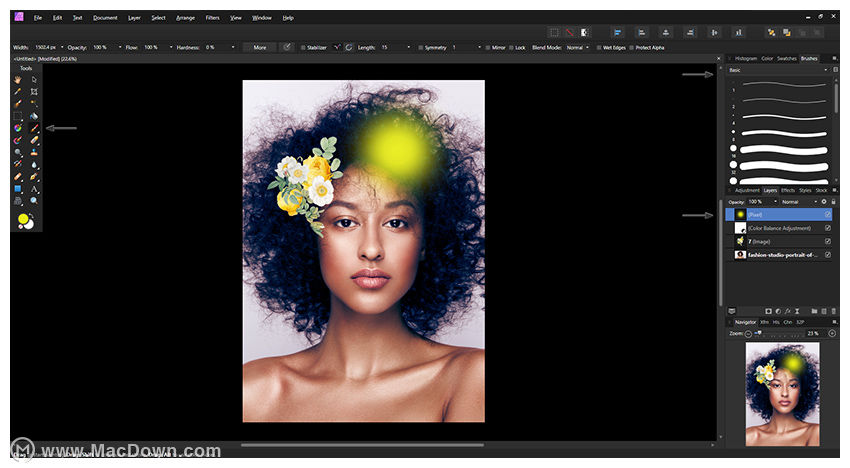This screenshot has width=850, height=468.
Task: Open the File menu
Action: (x=37, y=18)
